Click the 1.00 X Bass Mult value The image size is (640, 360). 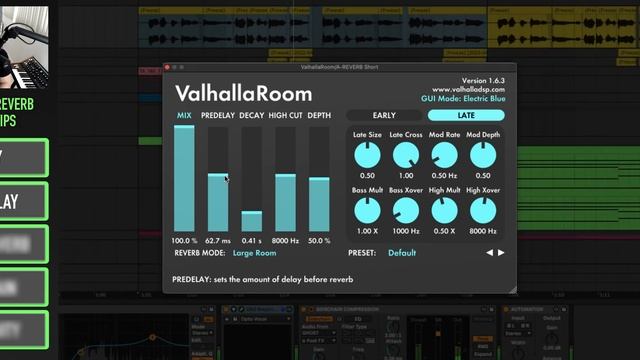[x=367, y=231]
